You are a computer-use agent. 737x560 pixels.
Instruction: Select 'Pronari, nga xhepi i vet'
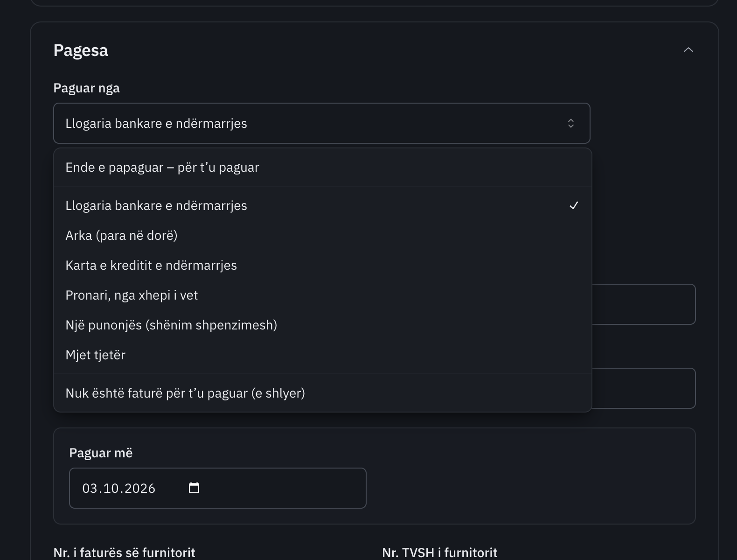323,295
